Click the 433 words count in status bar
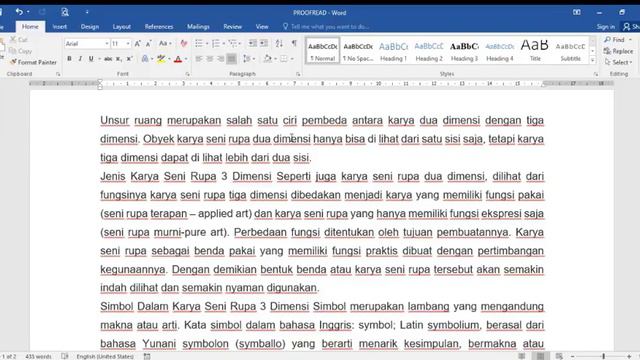 [x=38, y=356]
